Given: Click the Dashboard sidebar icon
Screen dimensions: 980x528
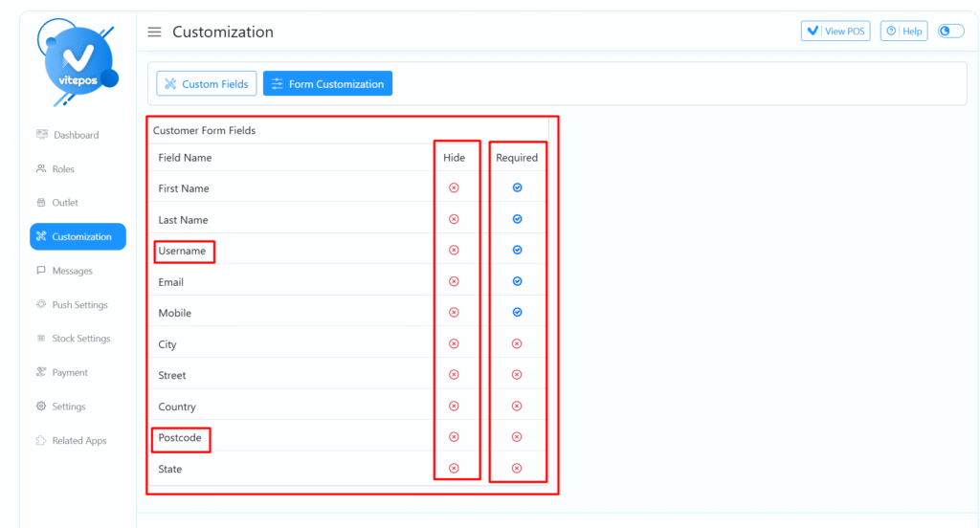Looking at the screenshot, I should [x=42, y=134].
